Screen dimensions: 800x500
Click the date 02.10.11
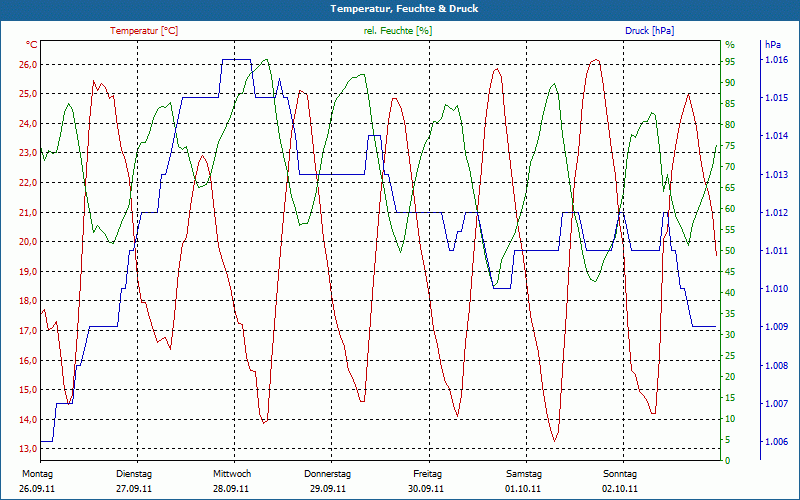click(x=620, y=489)
